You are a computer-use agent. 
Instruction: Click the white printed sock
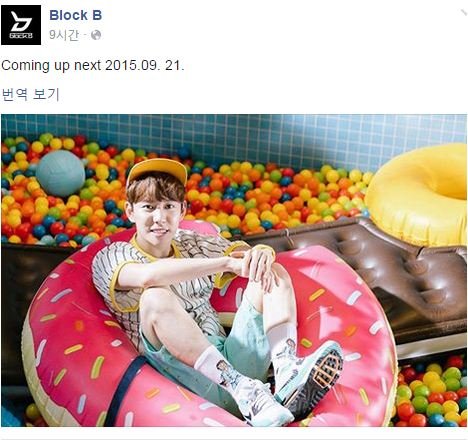tap(220, 367)
